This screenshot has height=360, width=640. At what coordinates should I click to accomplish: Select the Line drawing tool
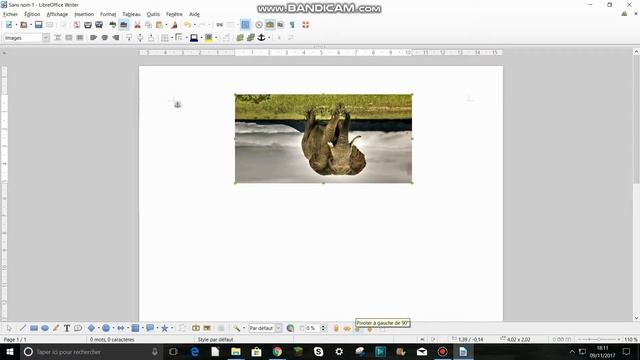22,328
